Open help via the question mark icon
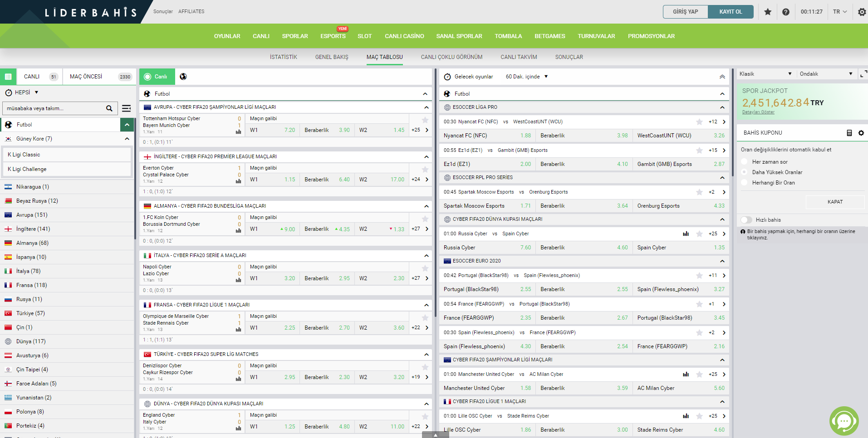The width and height of the screenshot is (868, 438). pos(786,12)
